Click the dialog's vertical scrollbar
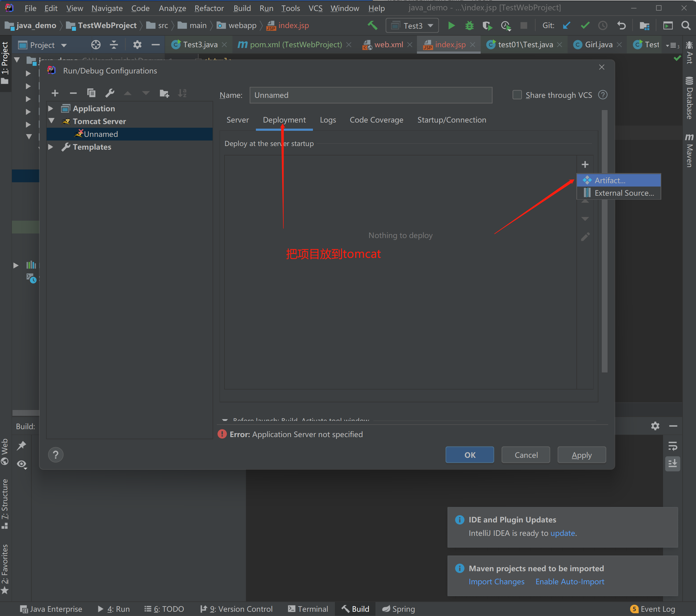Viewport: 696px width, 616px height. [605, 241]
